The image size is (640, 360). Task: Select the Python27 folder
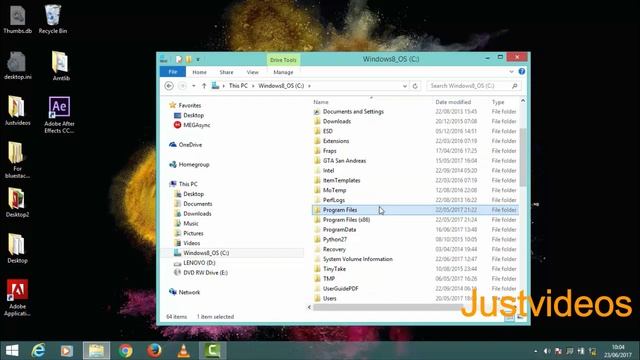point(335,239)
